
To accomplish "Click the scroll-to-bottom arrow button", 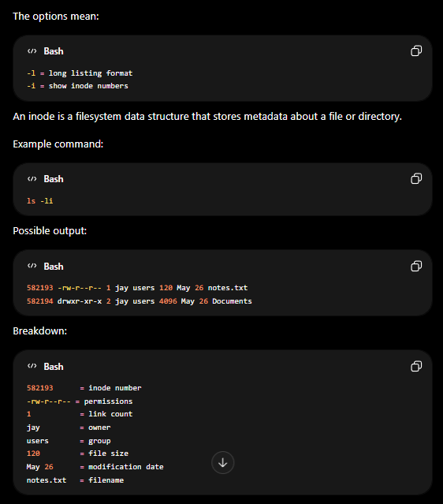I will (x=222, y=462).
